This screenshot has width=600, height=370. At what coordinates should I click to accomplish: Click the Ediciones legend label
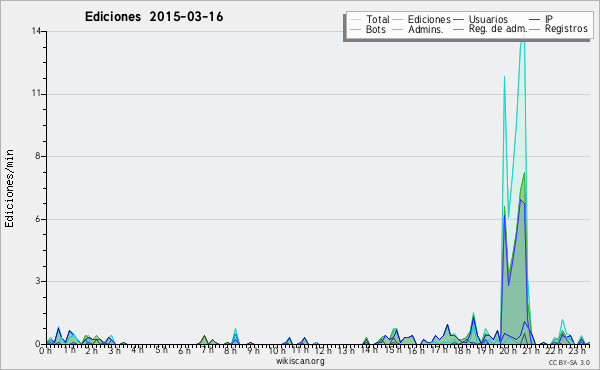click(x=429, y=19)
